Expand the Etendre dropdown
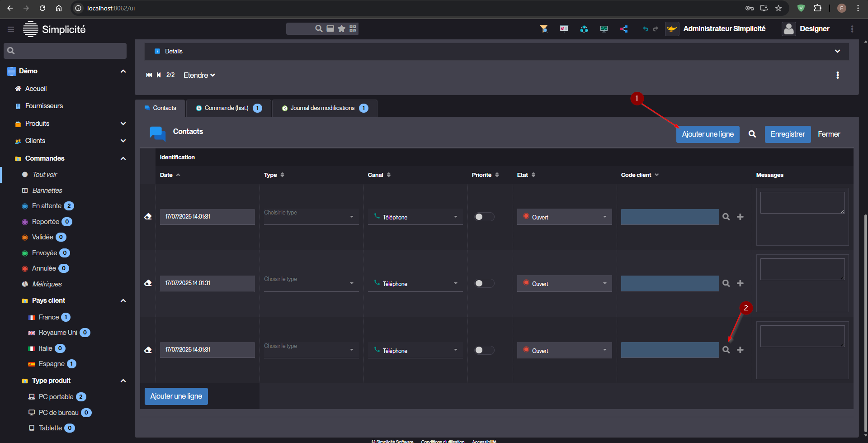 (x=199, y=75)
